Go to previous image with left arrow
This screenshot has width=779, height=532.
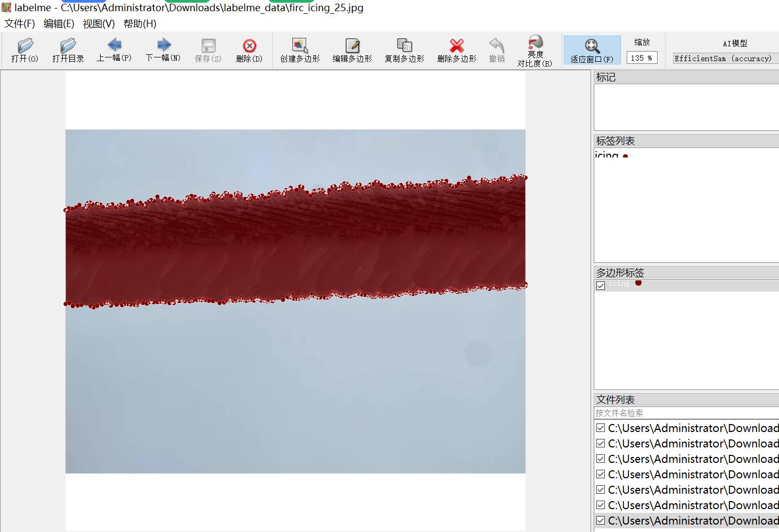pos(114,45)
